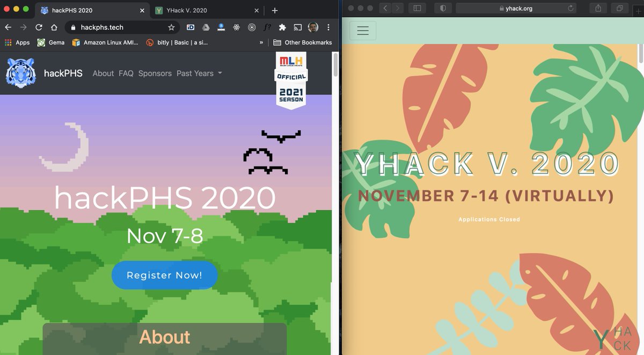644x355 pixels.
Task: Click the concentric circles extension icon
Action: [x=252, y=27]
